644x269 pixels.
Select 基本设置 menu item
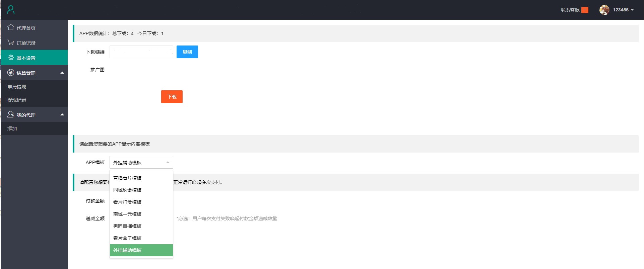pos(34,58)
